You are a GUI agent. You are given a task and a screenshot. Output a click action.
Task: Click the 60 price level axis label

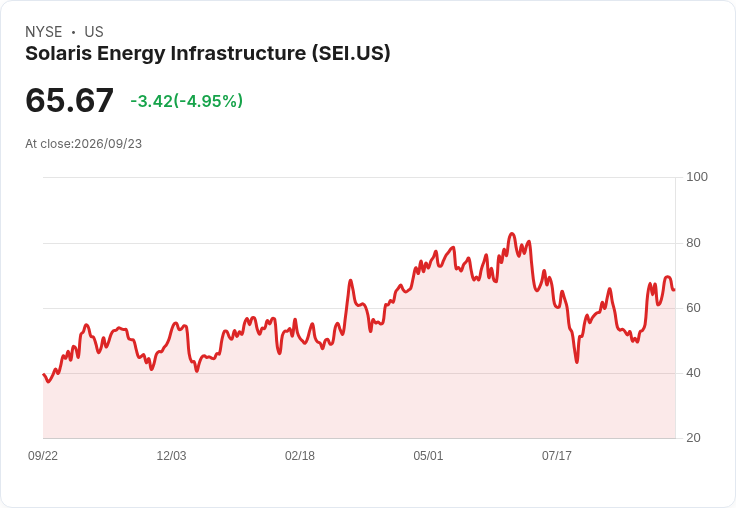pos(693,308)
